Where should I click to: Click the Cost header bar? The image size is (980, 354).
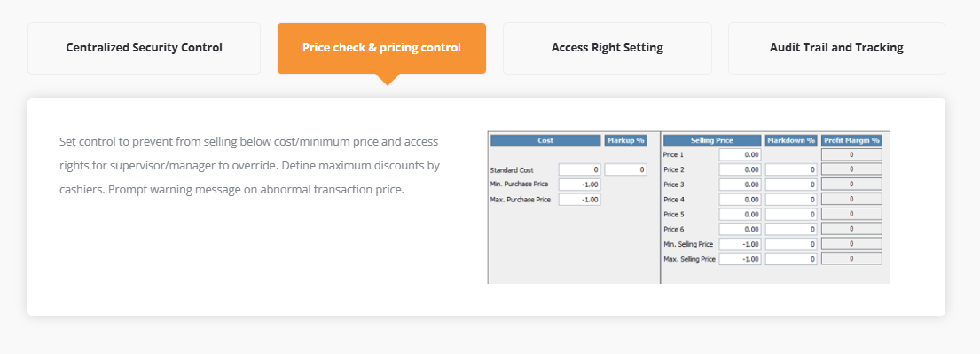pos(545,141)
